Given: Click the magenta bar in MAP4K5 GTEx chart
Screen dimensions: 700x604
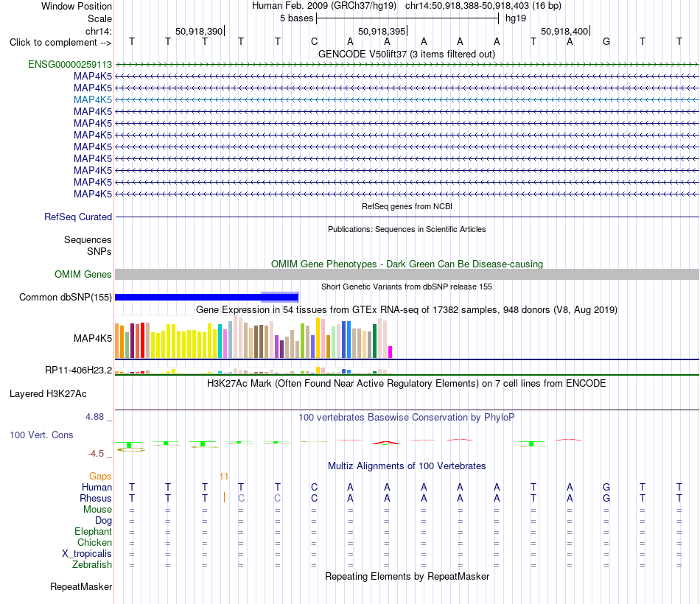Looking at the screenshot, I should 391,352.
